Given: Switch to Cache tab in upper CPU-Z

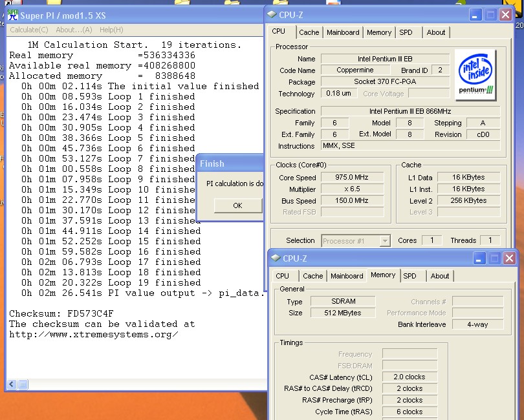Looking at the screenshot, I should tap(309, 32).
